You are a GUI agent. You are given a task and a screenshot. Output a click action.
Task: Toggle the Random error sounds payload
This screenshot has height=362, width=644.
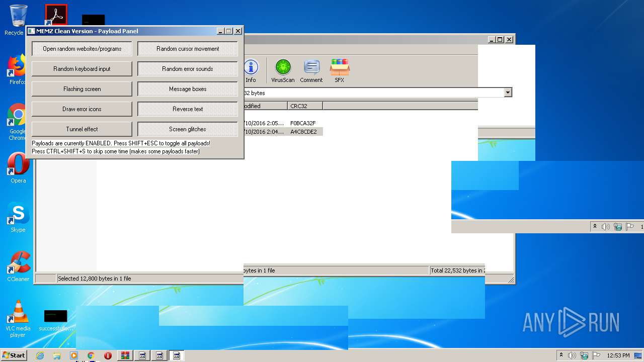coord(188,69)
